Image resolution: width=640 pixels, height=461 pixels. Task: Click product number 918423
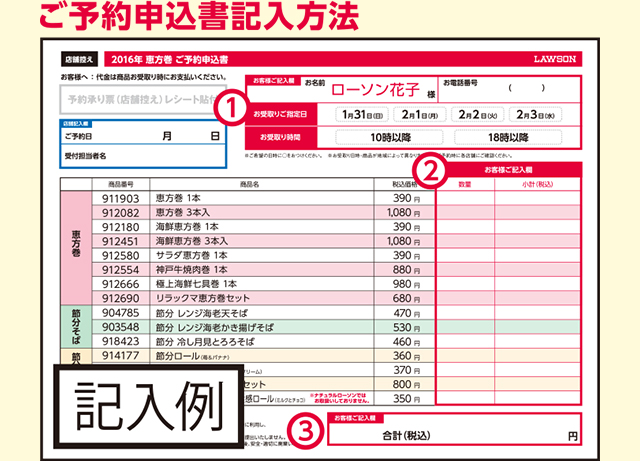tap(120, 341)
